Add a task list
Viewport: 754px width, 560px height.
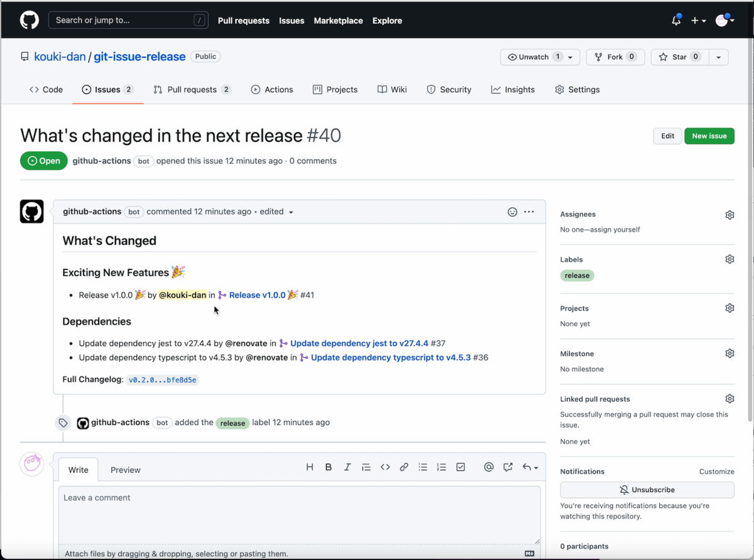click(461, 467)
